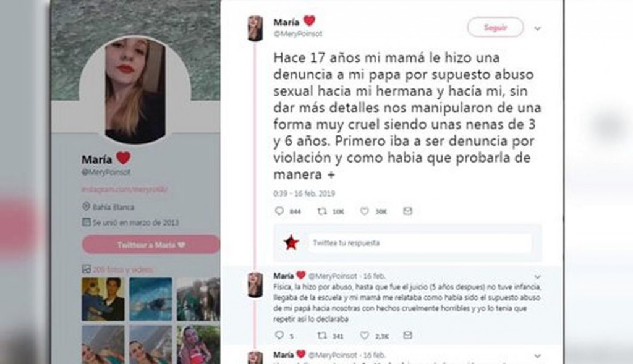Click the Seguir follow button
This screenshot has height=364, width=633.
coord(495,27)
